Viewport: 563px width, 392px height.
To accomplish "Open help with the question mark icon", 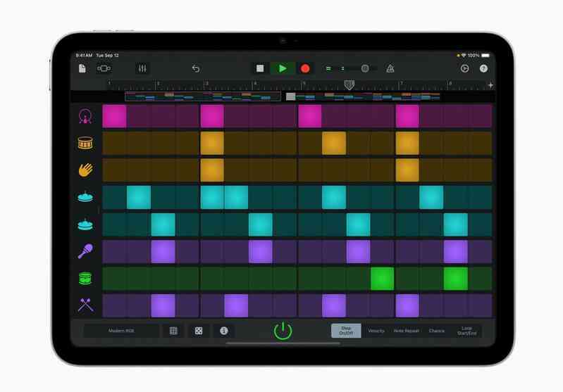I will pos(483,68).
